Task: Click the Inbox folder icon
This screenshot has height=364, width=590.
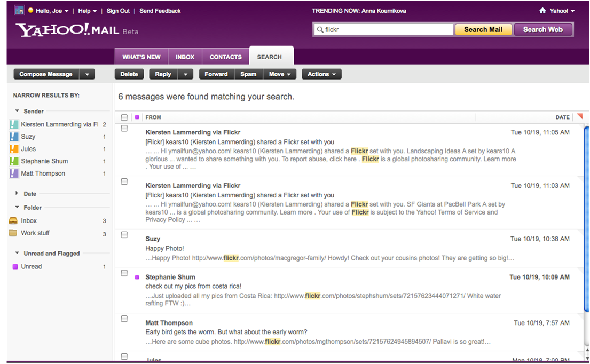Action: point(13,220)
